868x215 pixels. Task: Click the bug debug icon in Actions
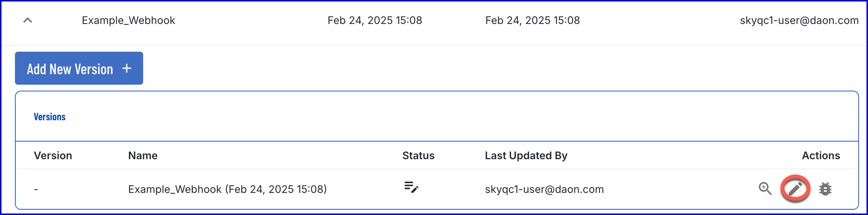[x=825, y=189]
